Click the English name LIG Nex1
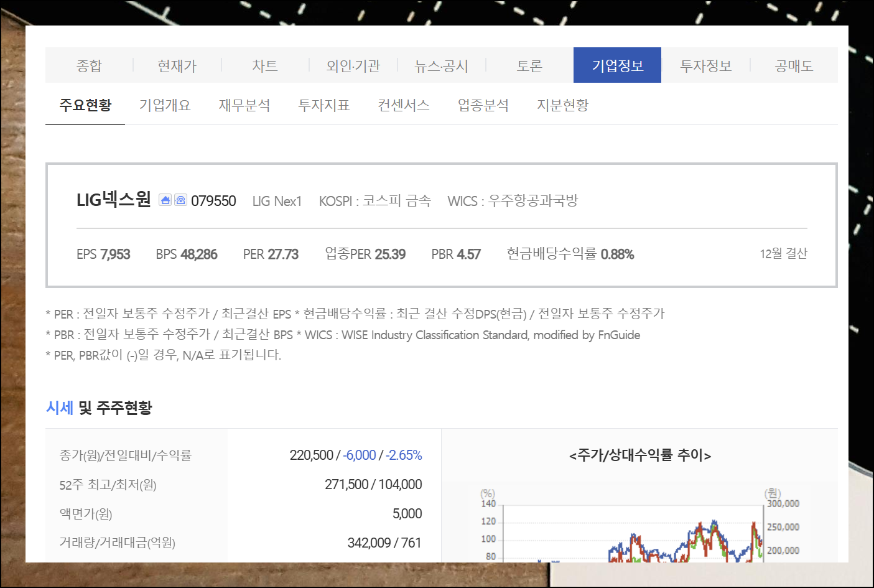Viewport: 874px width, 588px height. [x=277, y=201]
